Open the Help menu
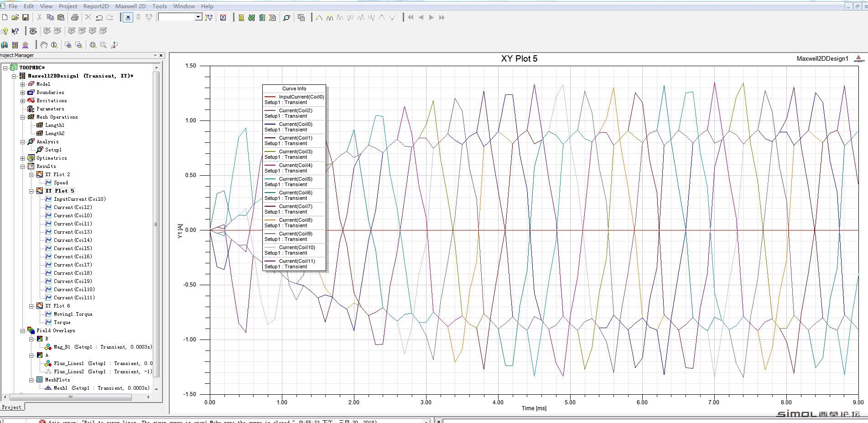The height and width of the screenshot is (423, 868). tap(207, 6)
